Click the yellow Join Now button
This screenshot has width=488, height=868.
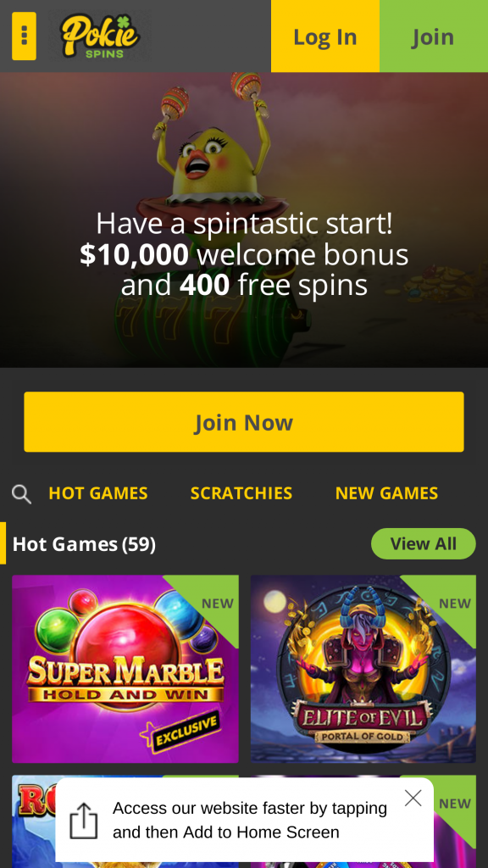click(x=244, y=422)
